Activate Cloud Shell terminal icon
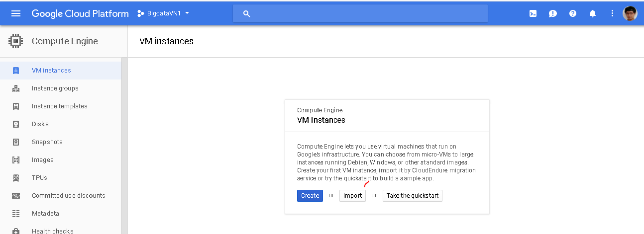The height and width of the screenshot is (234, 644). point(533,13)
